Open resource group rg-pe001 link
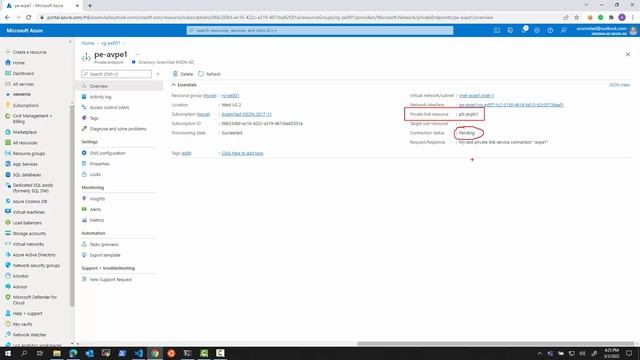The image size is (640, 360). (x=230, y=96)
